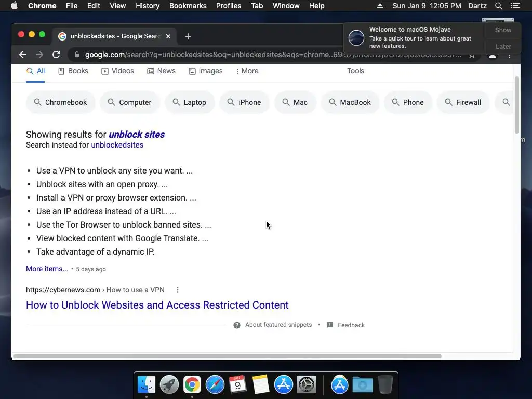532x399 pixels.
Task: Search instead for unblockedsites link
Action: point(117,145)
